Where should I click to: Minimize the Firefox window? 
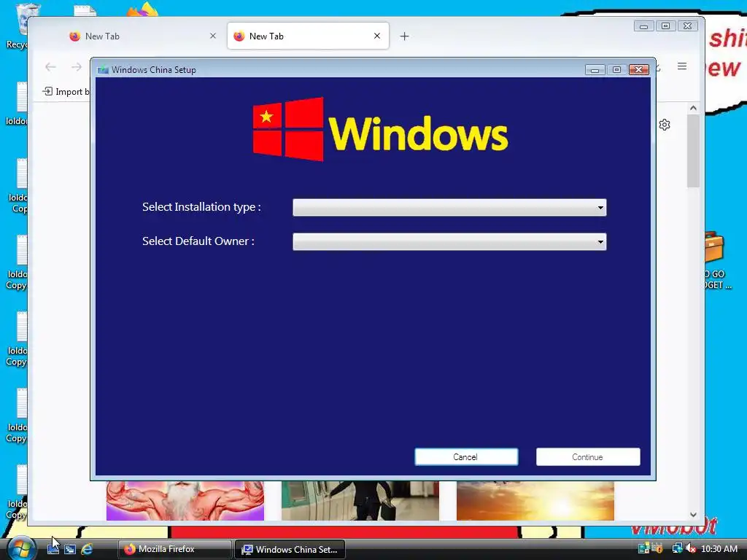click(x=643, y=26)
